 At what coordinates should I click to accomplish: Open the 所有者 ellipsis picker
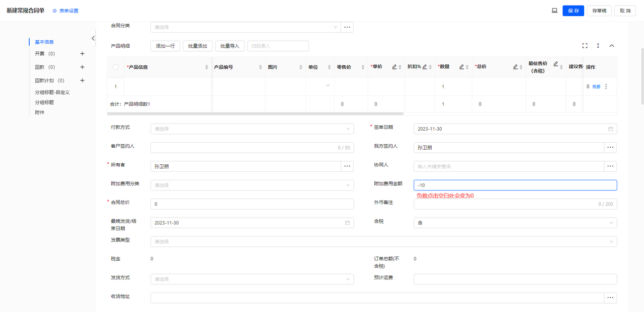coord(347,166)
